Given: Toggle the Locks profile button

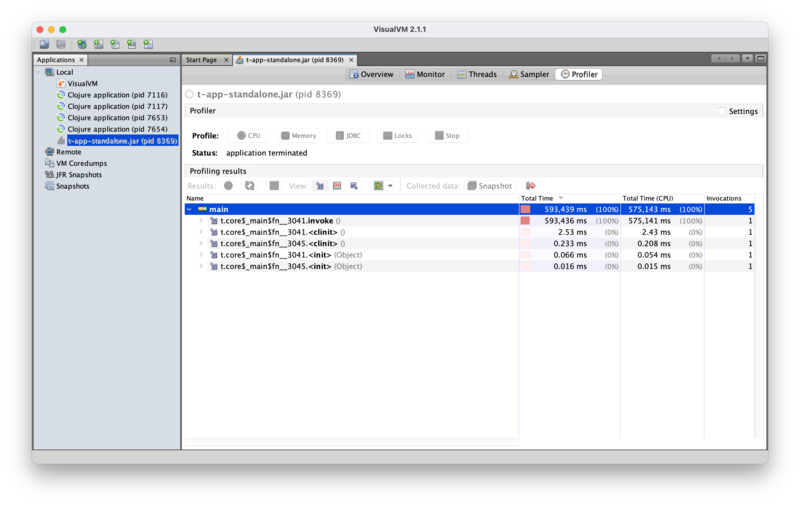Looking at the screenshot, I should tap(397, 136).
